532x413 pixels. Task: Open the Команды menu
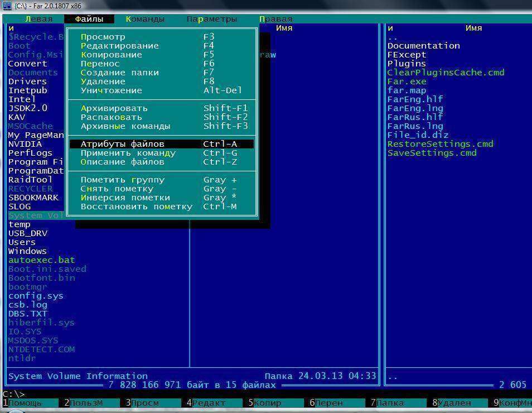(145, 19)
